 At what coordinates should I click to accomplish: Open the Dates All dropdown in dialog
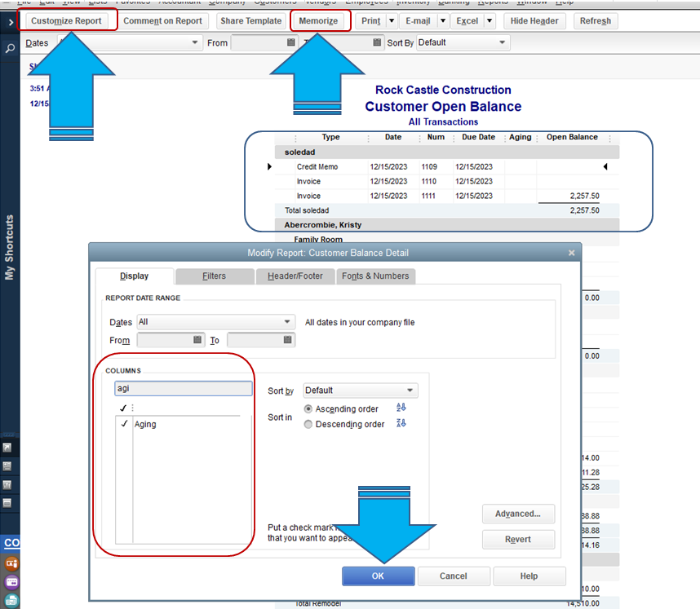(215, 322)
